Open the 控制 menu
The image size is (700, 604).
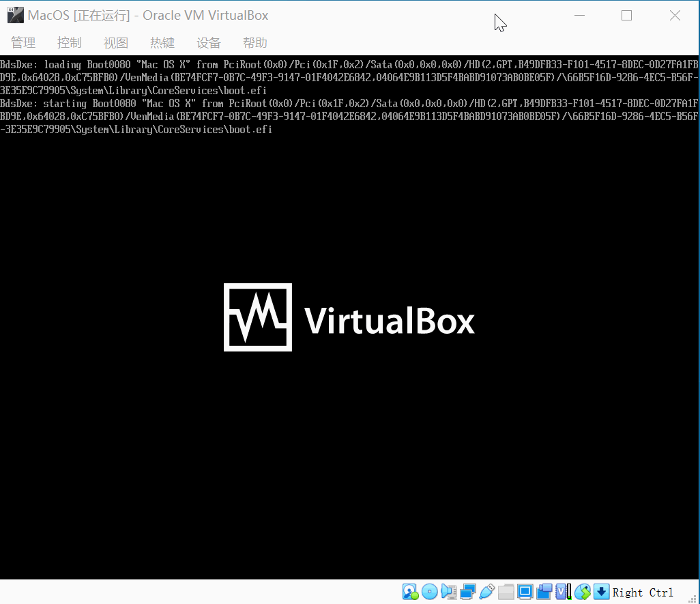70,43
